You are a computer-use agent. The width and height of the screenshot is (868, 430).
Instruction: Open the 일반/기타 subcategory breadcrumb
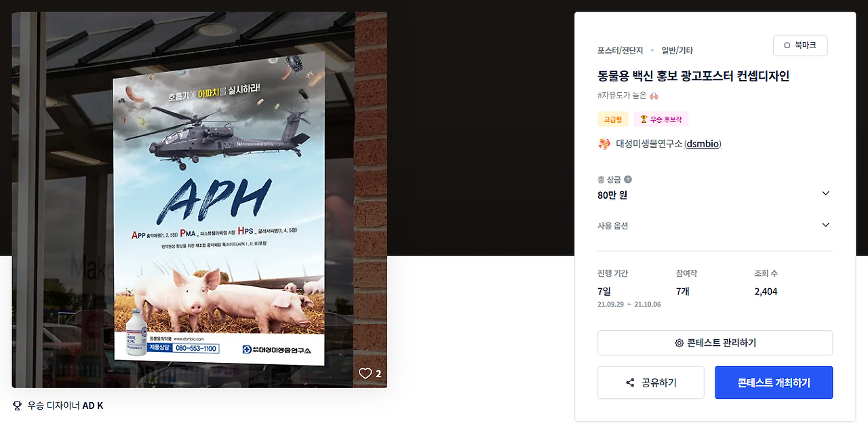point(677,50)
